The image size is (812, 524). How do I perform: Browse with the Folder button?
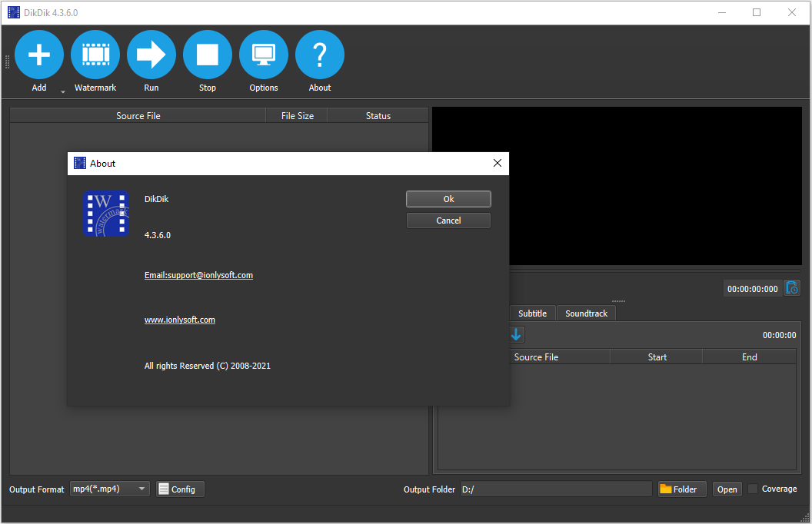(x=682, y=489)
